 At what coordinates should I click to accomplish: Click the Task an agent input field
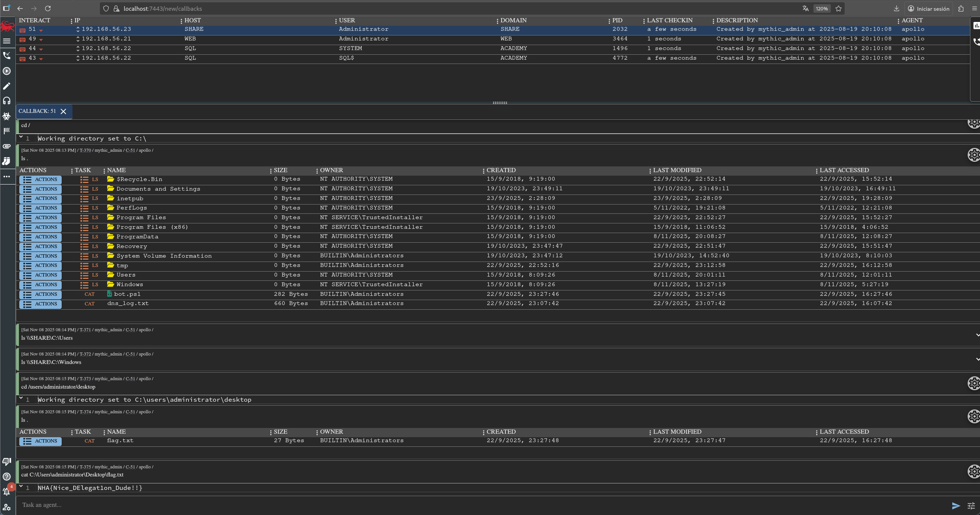point(463,505)
